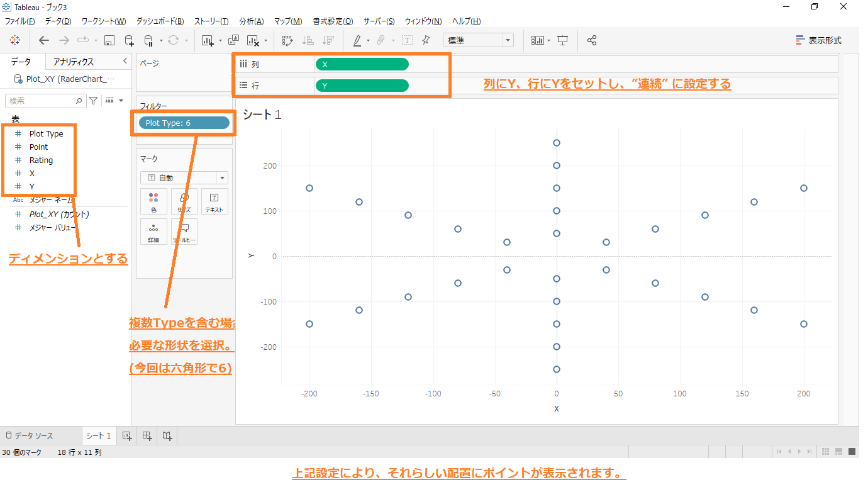Viewport: 868px width, 492px height.
Task: Open presentation mode from toolbar
Action: (x=562, y=40)
